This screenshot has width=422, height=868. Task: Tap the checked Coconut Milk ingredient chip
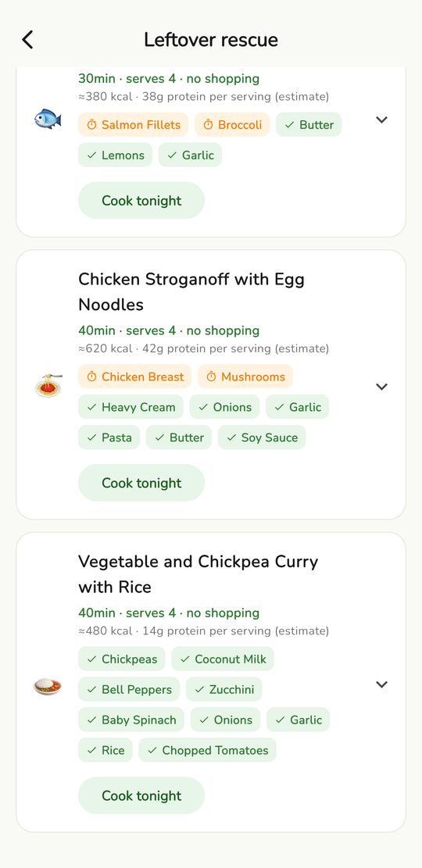223,659
